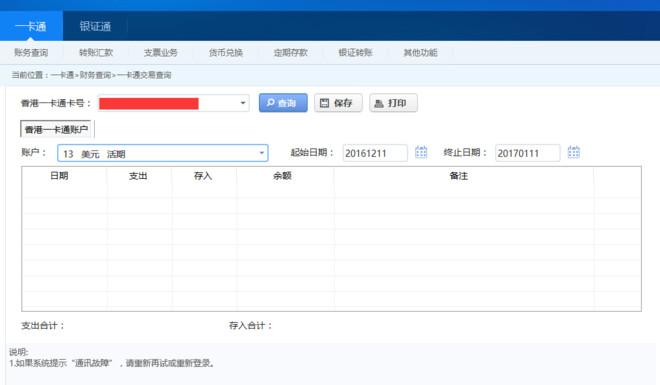
Task: Click the 支出 column header
Action: click(138, 176)
